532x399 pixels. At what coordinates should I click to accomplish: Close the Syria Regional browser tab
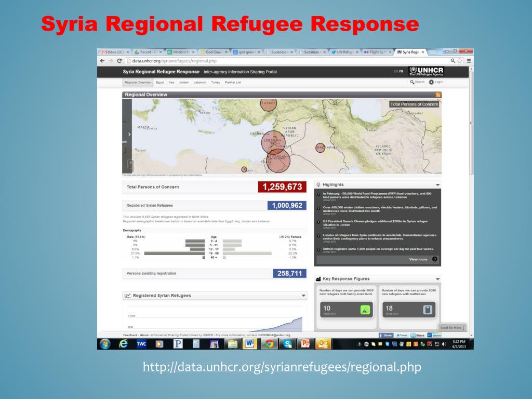point(423,52)
